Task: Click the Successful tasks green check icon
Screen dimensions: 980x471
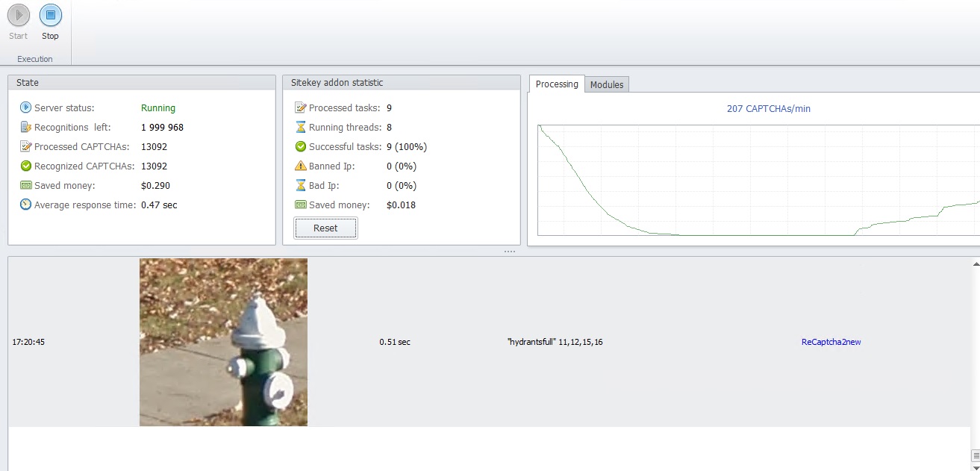Action: [x=300, y=146]
